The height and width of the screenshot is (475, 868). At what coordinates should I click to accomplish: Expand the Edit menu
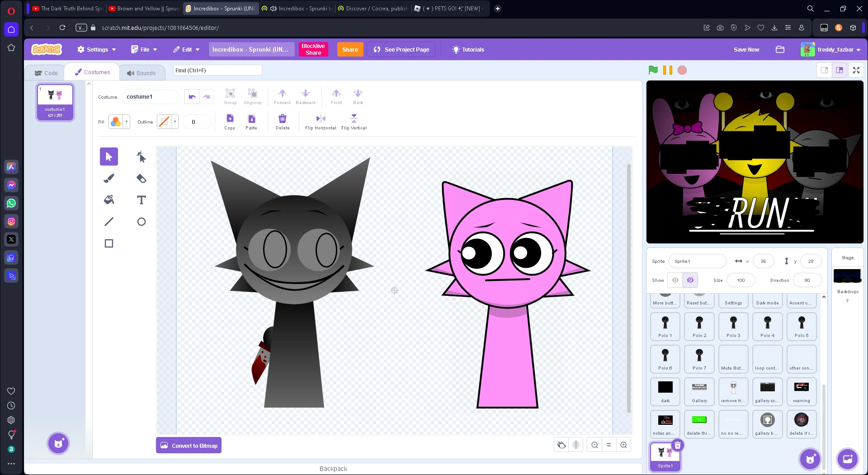click(x=185, y=49)
